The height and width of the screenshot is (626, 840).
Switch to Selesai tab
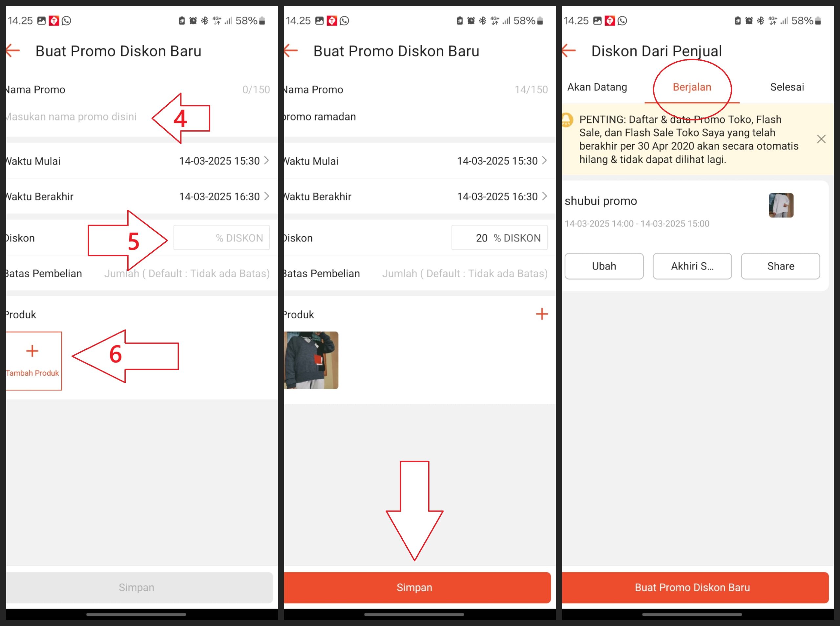tap(787, 87)
